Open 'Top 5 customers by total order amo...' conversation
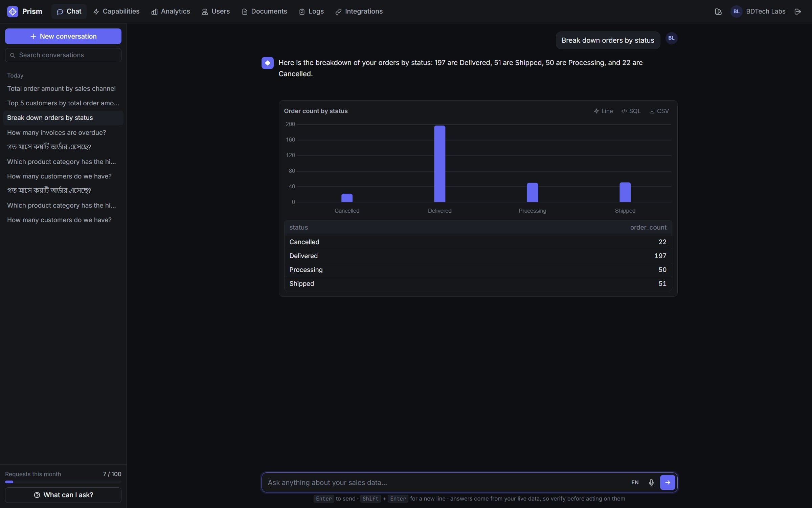 tap(63, 103)
